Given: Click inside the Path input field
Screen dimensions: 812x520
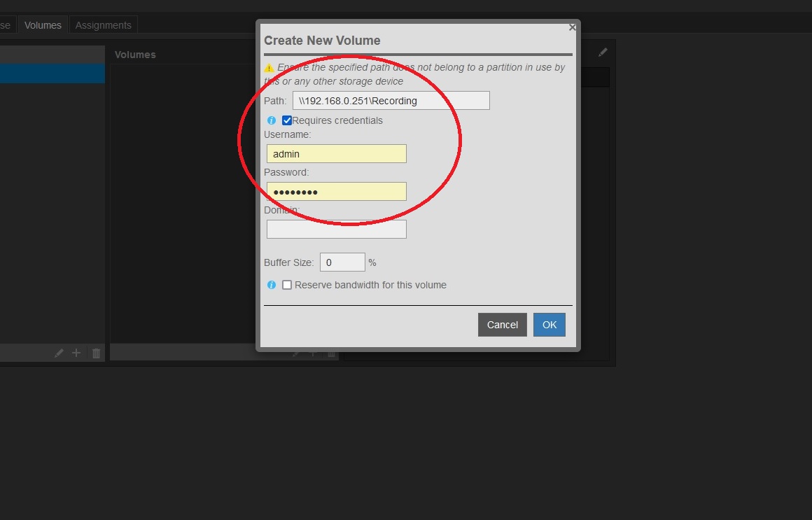Looking at the screenshot, I should 391,100.
